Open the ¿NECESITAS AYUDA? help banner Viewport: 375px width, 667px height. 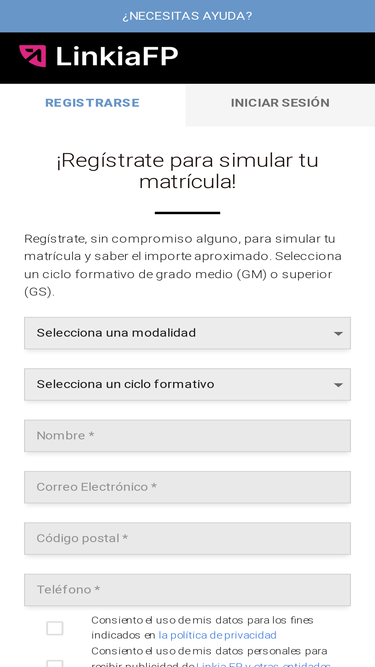pos(188,16)
